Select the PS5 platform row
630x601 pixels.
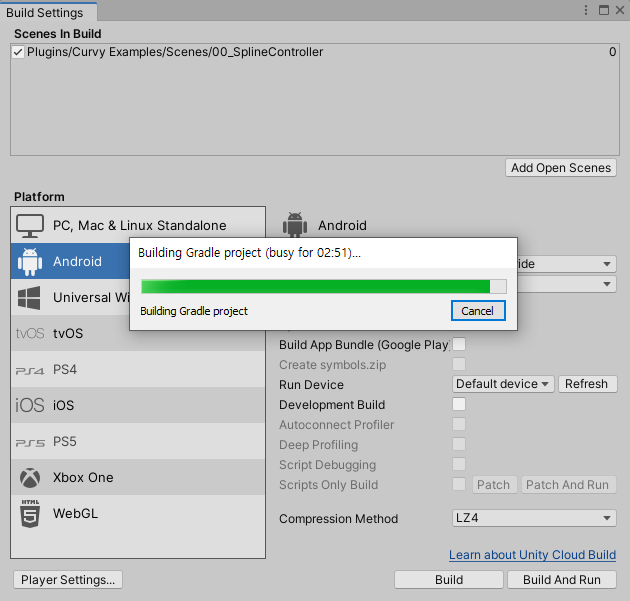pyautogui.click(x=138, y=441)
